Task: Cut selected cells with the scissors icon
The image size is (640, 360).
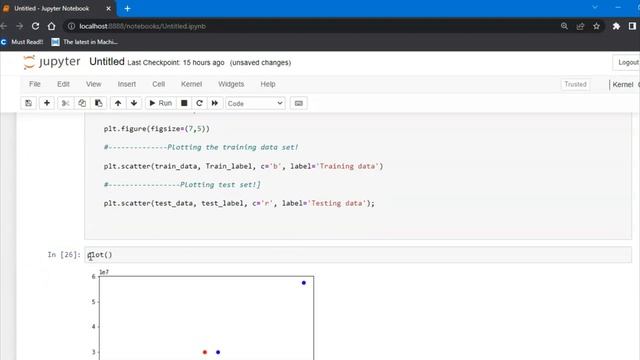Action: point(65,103)
